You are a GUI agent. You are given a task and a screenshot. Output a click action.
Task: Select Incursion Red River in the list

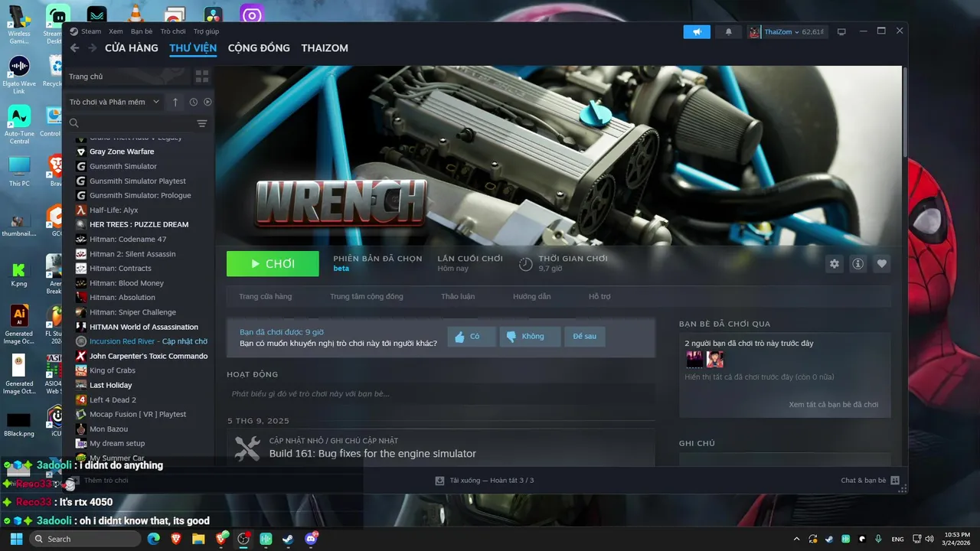pyautogui.click(x=142, y=341)
